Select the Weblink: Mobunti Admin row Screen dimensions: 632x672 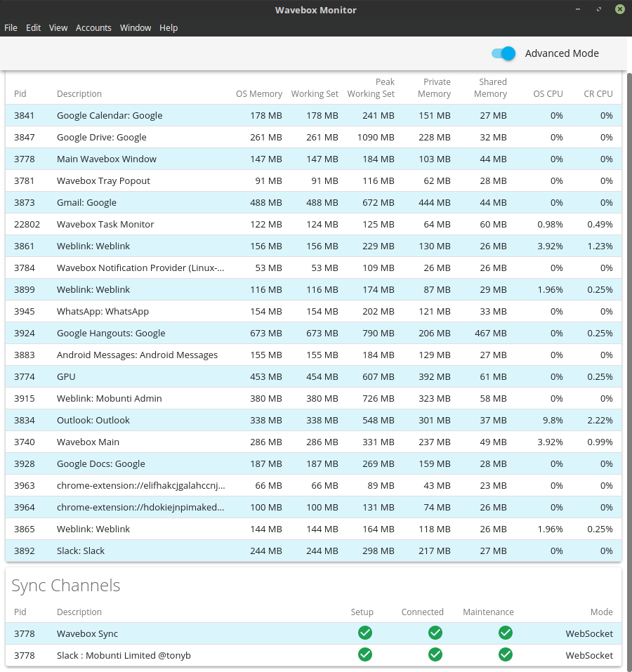coord(313,399)
